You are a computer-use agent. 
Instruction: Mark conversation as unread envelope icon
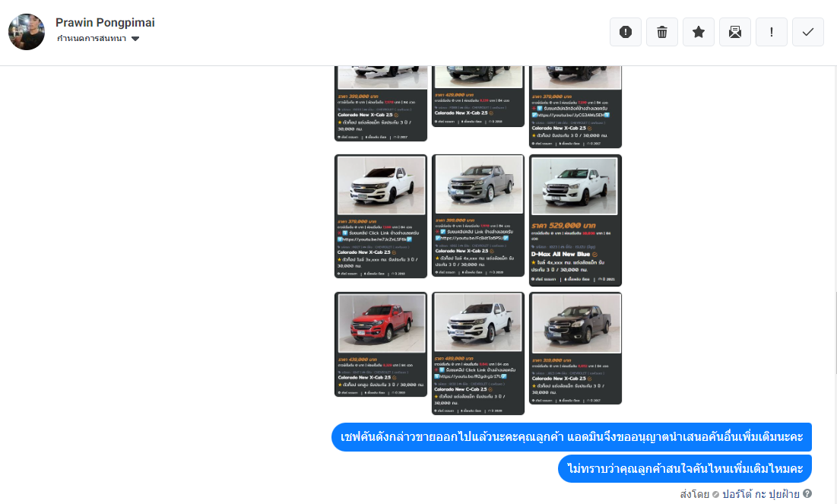click(735, 32)
